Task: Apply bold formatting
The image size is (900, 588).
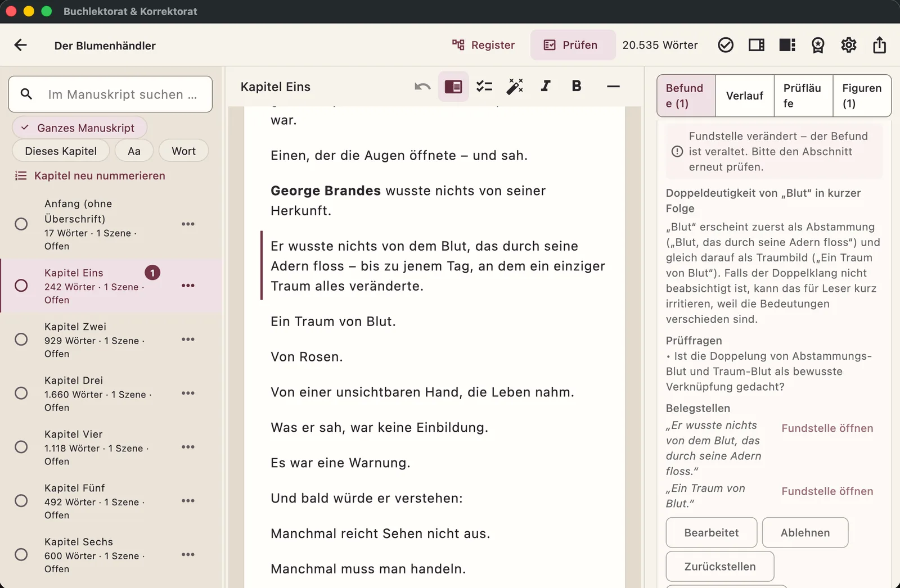Action: [x=577, y=86]
